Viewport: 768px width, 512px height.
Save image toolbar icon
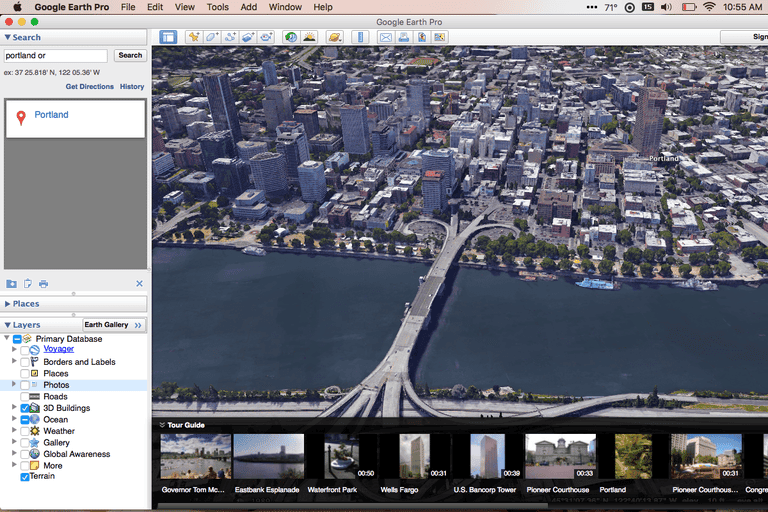tap(422, 37)
